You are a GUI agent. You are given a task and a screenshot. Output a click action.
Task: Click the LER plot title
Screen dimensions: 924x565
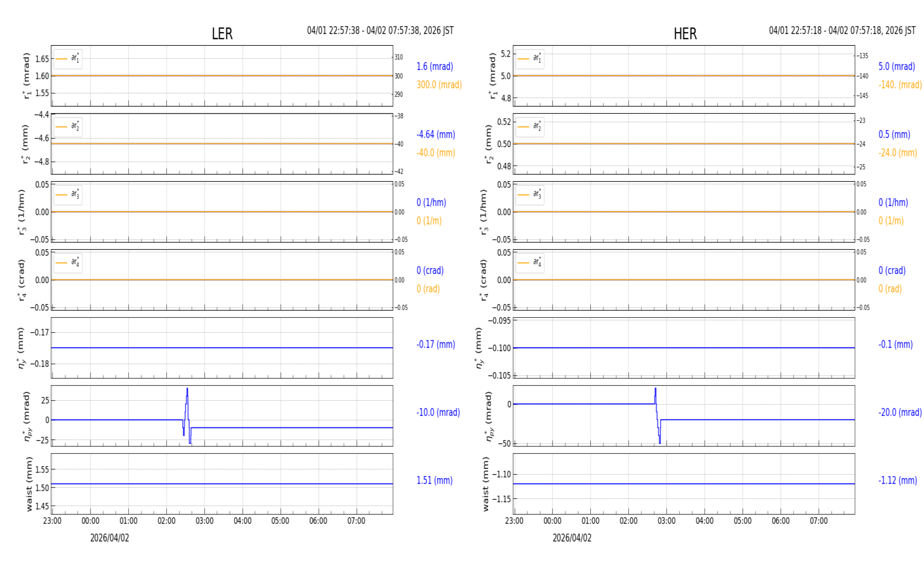(x=222, y=34)
